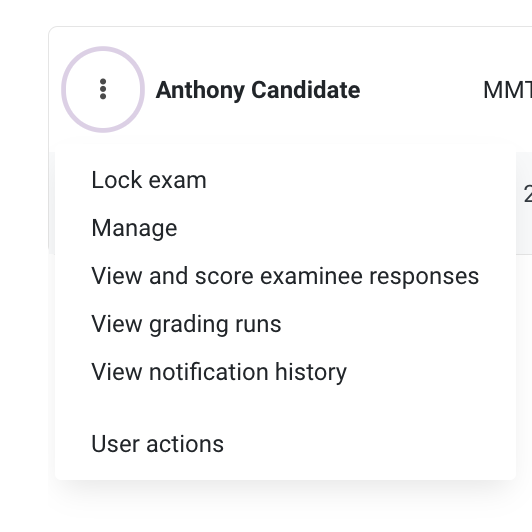Click the partially visible number cell
The width and height of the screenshot is (532, 532).
pyautogui.click(x=528, y=193)
